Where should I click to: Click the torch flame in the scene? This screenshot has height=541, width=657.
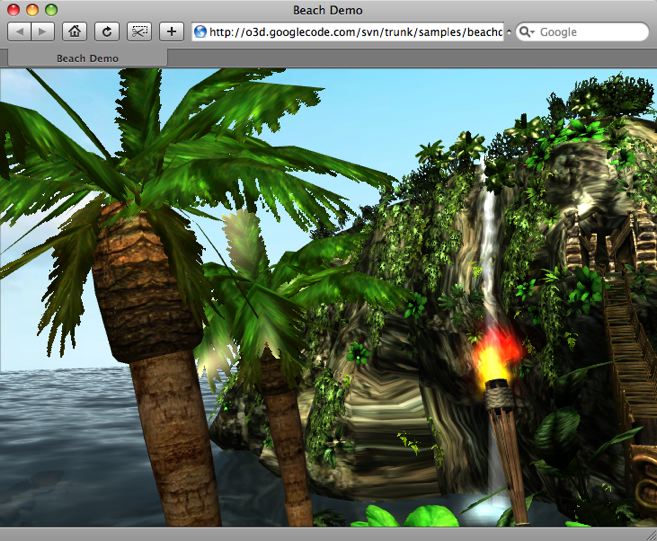coord(496,357)
